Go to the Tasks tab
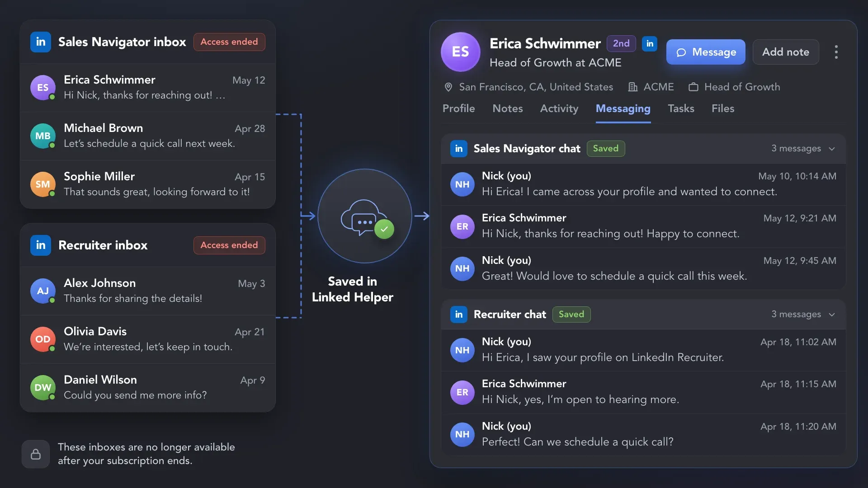 click(x=681, y=108)
